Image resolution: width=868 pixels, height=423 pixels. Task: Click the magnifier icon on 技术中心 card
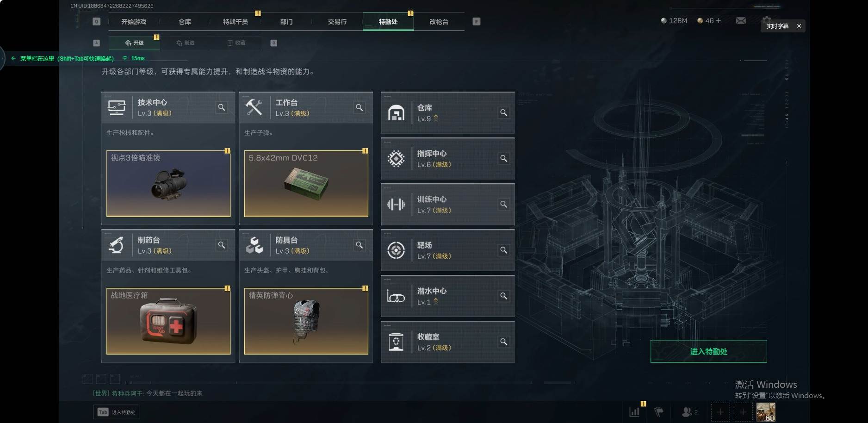[x=222, y=107]
